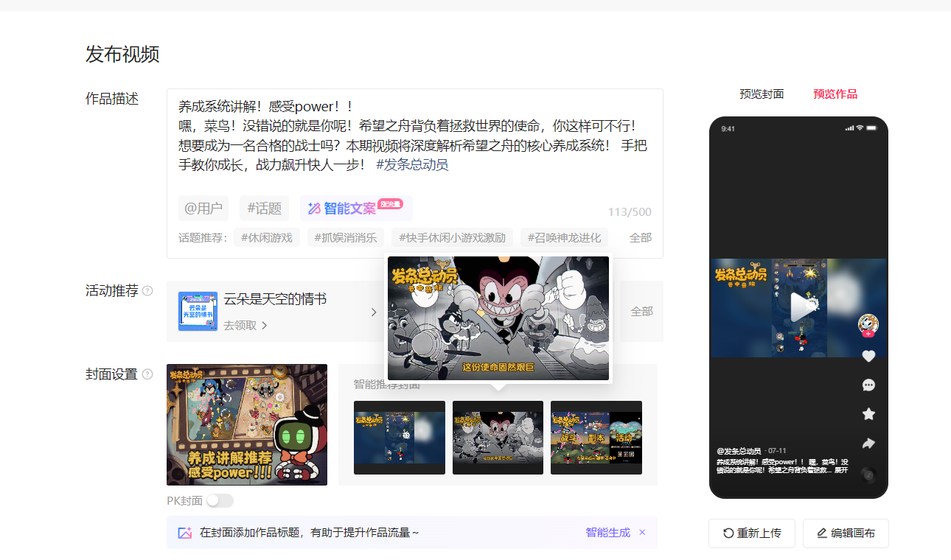Click the 云朵是天空的情书 activity title
Image resolution: width=951 pixels, height=560 pixels.
[x=276, y=299]
